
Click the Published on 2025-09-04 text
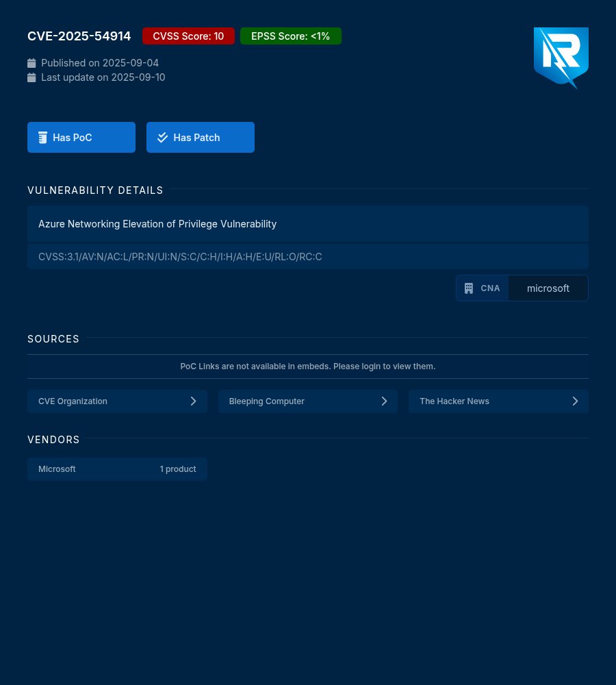coord(99,63)
